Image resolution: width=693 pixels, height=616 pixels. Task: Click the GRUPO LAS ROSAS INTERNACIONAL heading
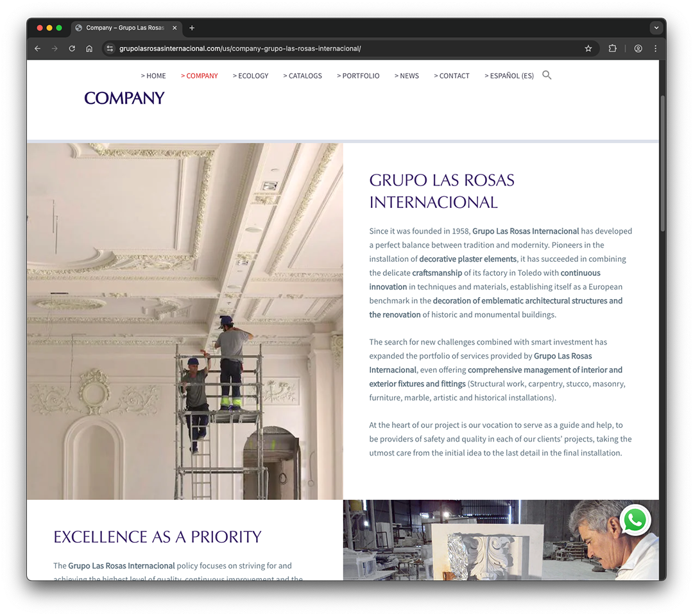(x=442, y=191)
